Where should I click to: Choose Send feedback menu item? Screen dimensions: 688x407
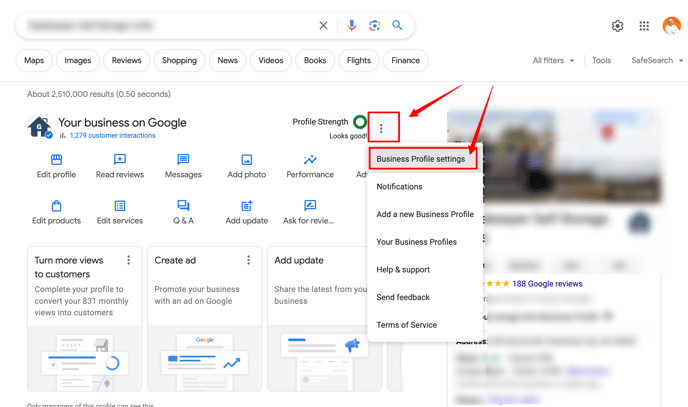coord(425,297)
